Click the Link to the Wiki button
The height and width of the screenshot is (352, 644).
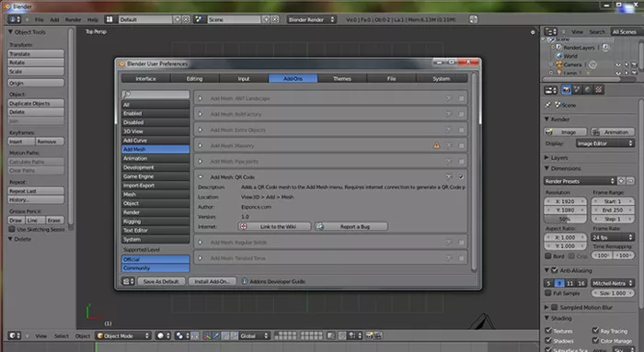pos(274,226)
